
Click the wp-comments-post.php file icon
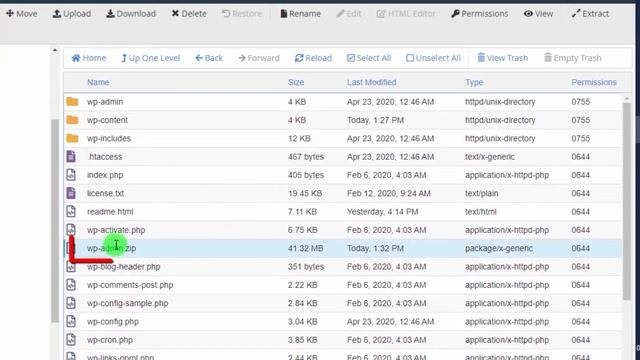(71, 285)
